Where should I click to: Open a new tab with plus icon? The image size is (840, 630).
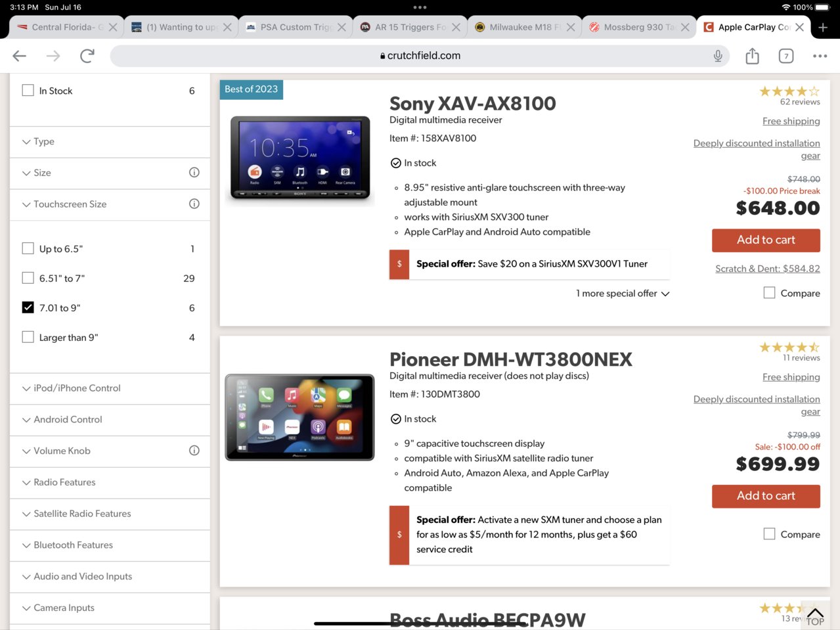(x=823, y=27)
